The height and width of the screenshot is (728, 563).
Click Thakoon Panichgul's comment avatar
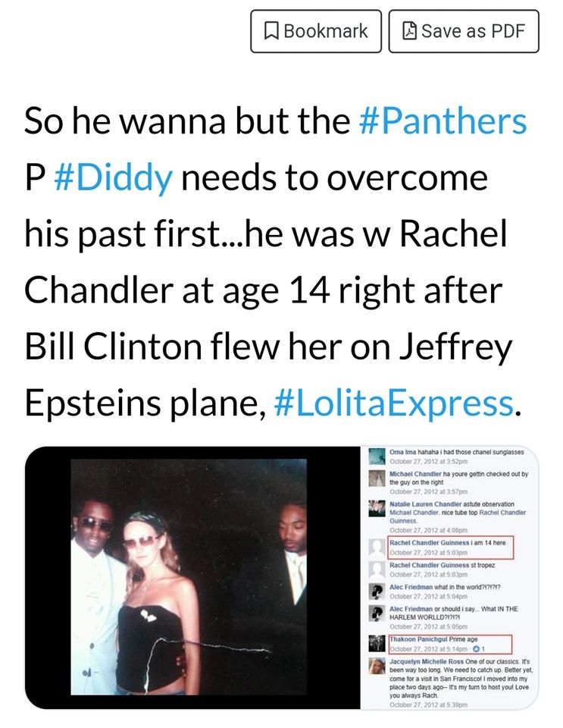377,643
